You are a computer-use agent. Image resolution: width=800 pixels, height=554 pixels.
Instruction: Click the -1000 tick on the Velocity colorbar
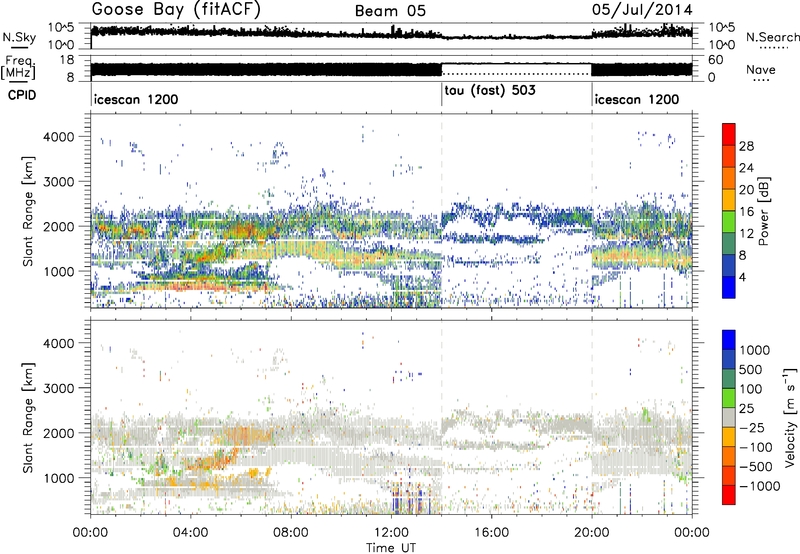pyautogui.click(x=760, y=486)
